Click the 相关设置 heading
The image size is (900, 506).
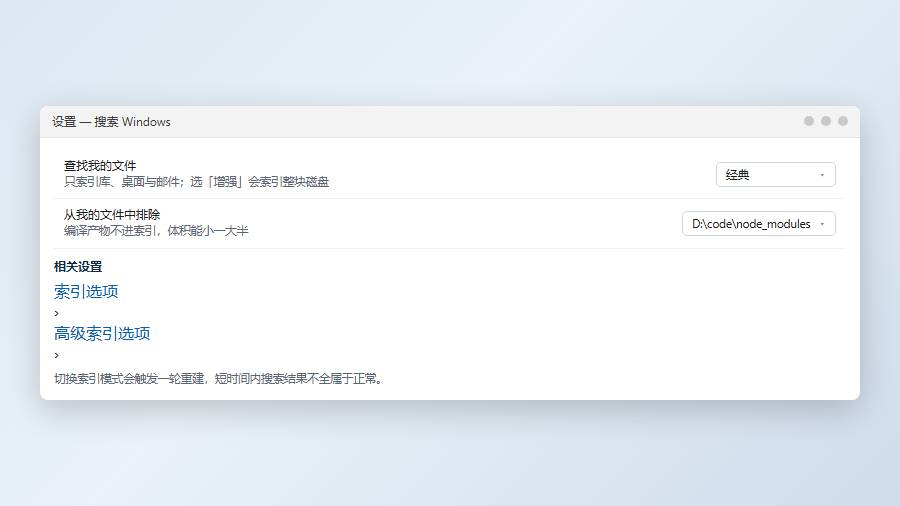[x=78, y=267]
